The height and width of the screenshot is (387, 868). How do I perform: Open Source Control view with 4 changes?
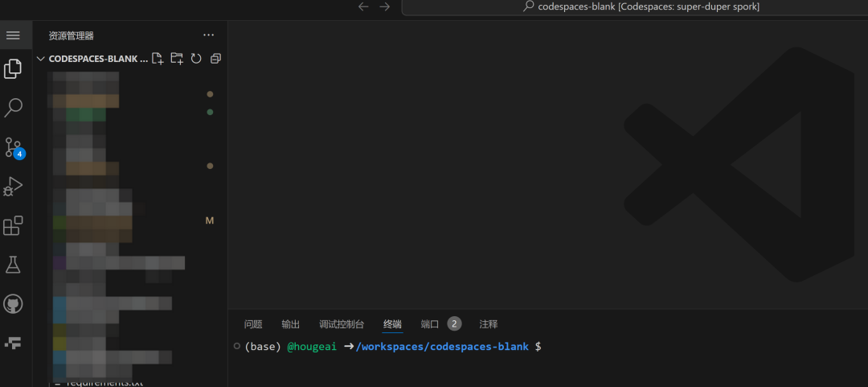pos(14,148)
